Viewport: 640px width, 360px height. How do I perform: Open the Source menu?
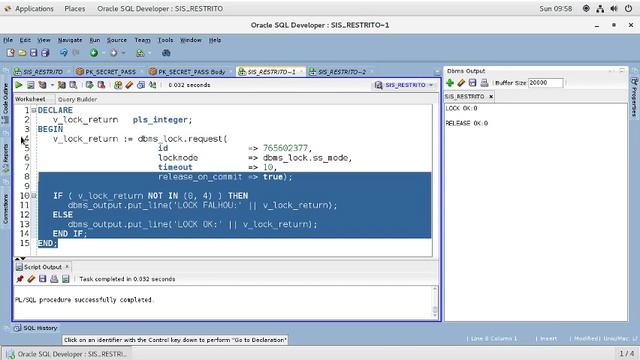(x=117, y=40)
